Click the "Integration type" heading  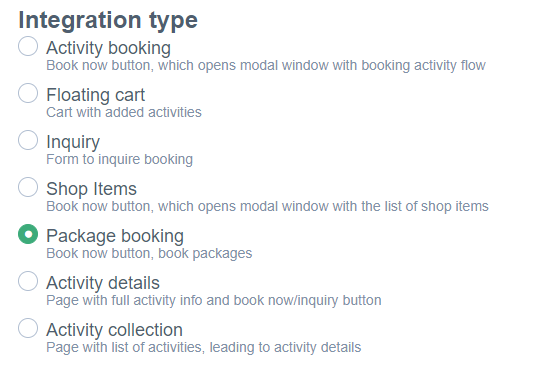[x=108, y=20]
